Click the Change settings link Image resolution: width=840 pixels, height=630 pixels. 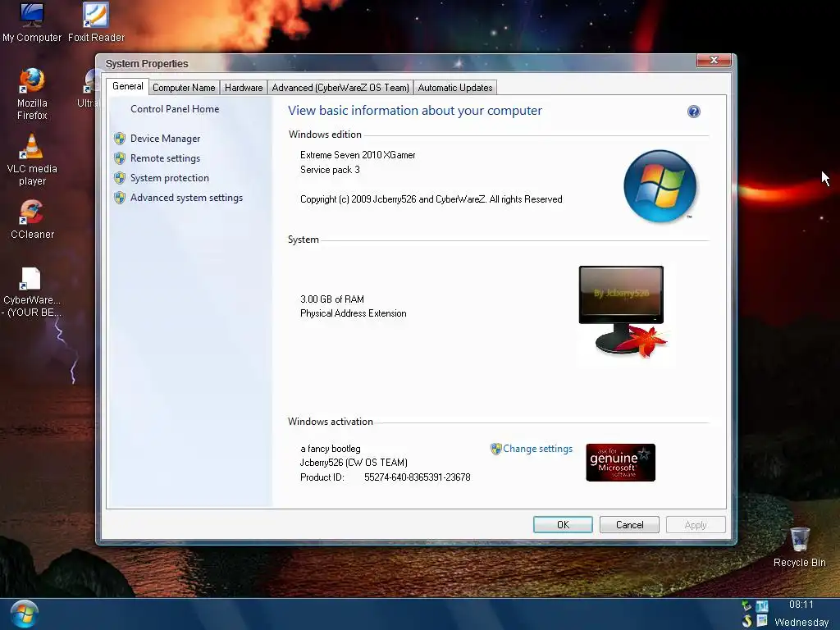click(x=538, y=449)
